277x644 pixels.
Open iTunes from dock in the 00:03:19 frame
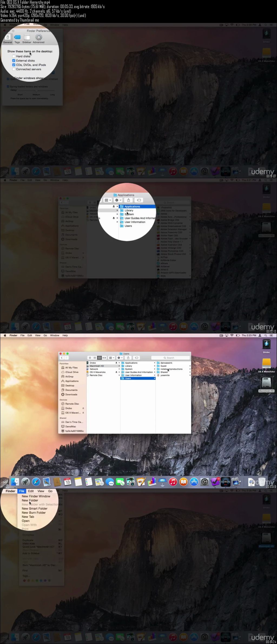pyautogui.click(x=173, y=482)
